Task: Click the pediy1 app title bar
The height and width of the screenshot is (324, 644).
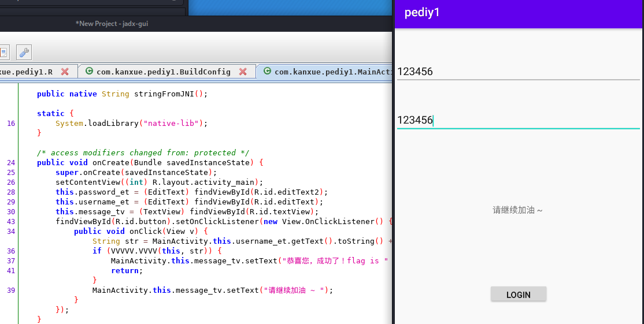Action: [x=517, y=13]
